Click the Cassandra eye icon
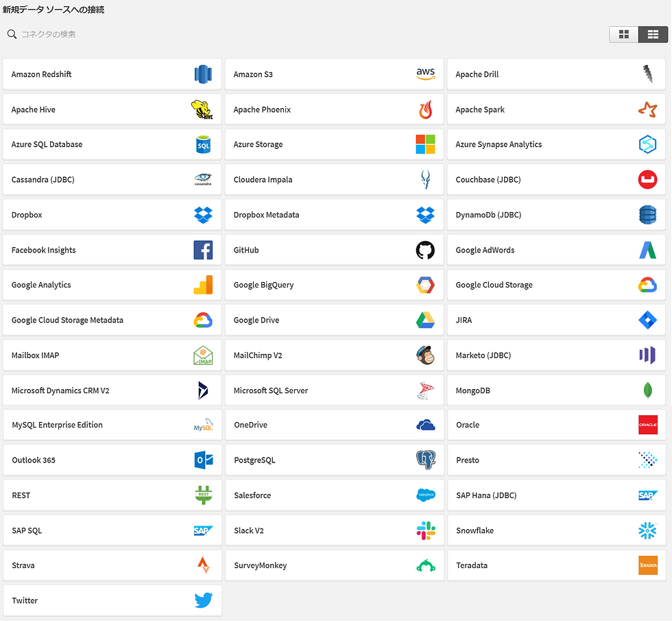The width and height of the screenshot is (672, 621). point(203,179)
